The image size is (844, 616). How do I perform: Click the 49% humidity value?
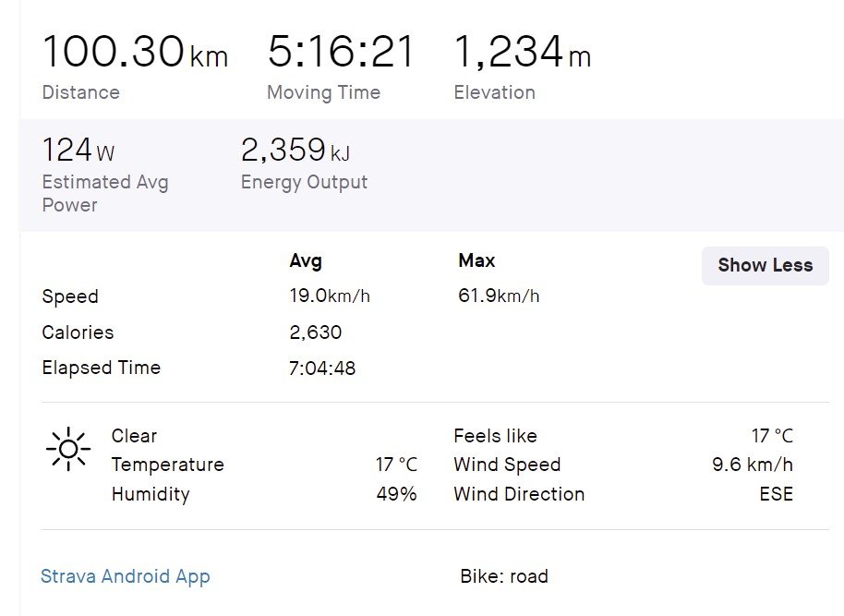pyautogui.click(x=396, y=494)
